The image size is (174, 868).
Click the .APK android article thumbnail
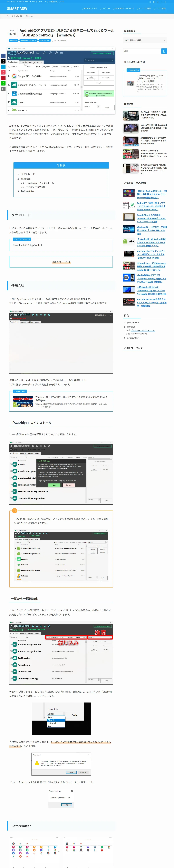click(x=129, y=241)
